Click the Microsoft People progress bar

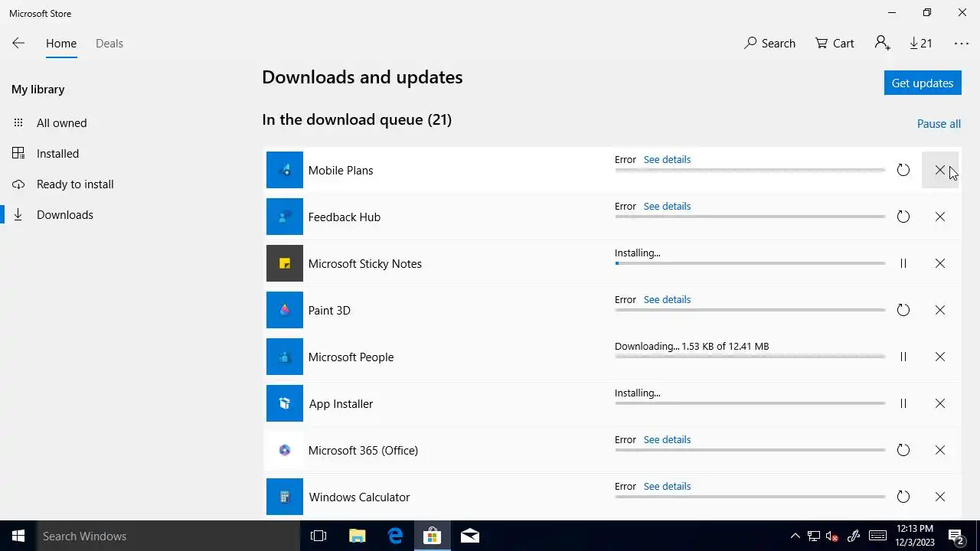[x=750, y=357]
